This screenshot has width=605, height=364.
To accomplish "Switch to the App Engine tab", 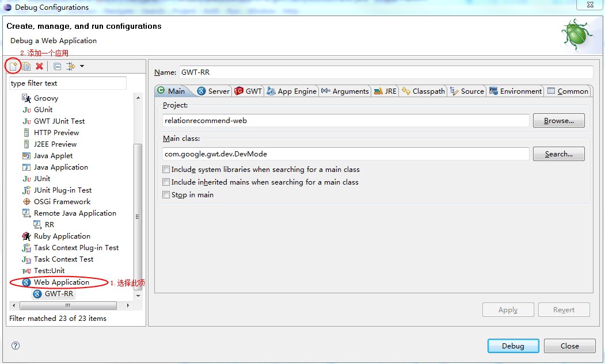I will 292,91.
